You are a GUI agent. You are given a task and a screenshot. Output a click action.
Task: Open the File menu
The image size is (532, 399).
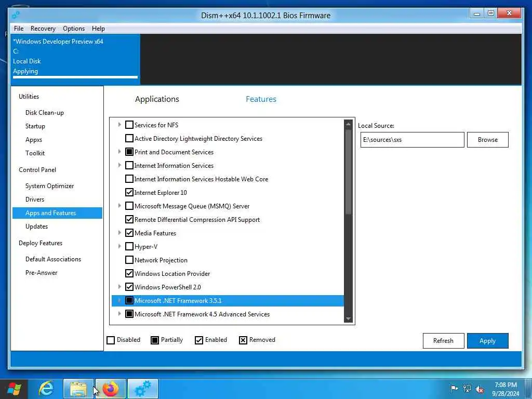point(19,29)
